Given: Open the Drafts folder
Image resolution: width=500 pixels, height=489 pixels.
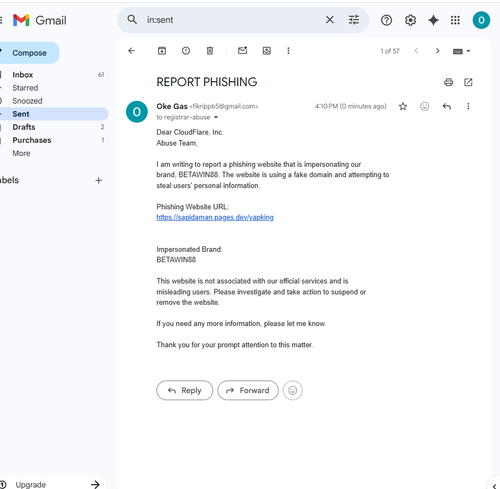Looking at the screenshot, I should pos(53,127).
